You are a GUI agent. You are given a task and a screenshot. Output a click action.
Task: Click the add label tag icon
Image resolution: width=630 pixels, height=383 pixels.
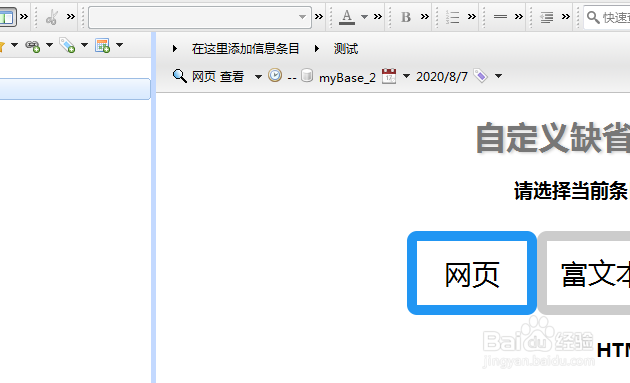pos(67,45)
